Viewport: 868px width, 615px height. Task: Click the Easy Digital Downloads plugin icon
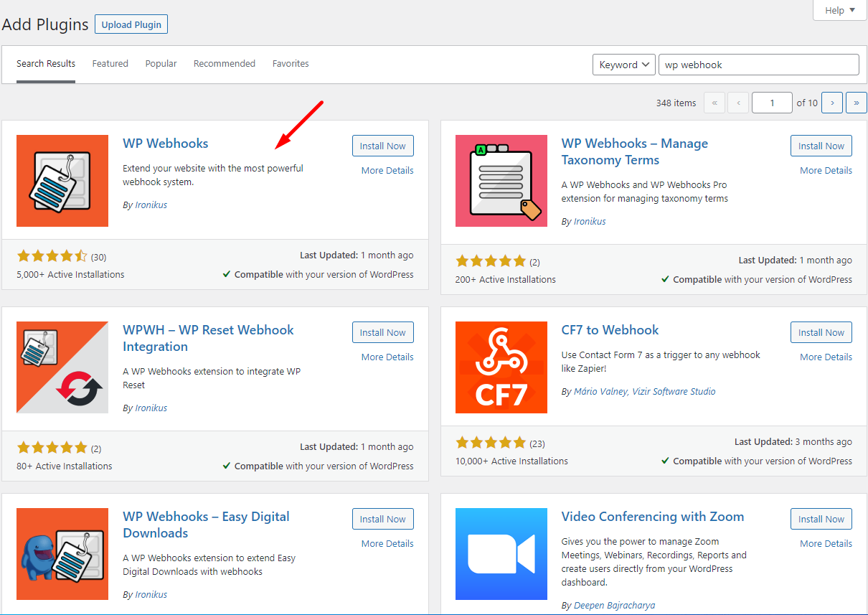click(x=62, y=554)
